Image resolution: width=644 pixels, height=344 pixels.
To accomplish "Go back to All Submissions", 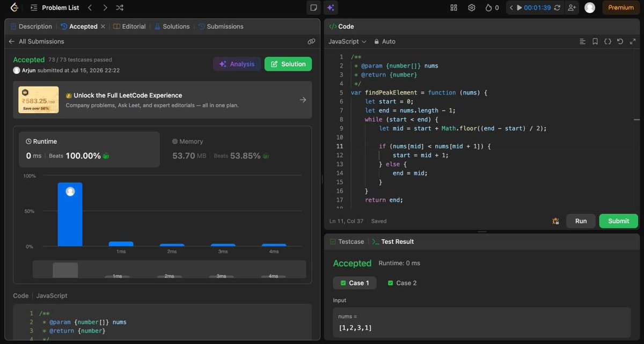I will (x=36, y=41).
